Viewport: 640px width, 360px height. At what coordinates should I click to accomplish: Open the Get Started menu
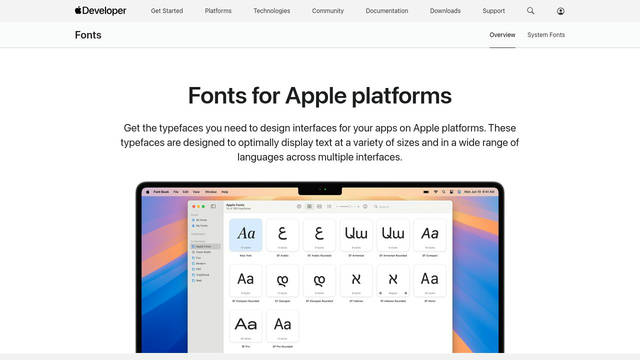click(x=167, y=11)
